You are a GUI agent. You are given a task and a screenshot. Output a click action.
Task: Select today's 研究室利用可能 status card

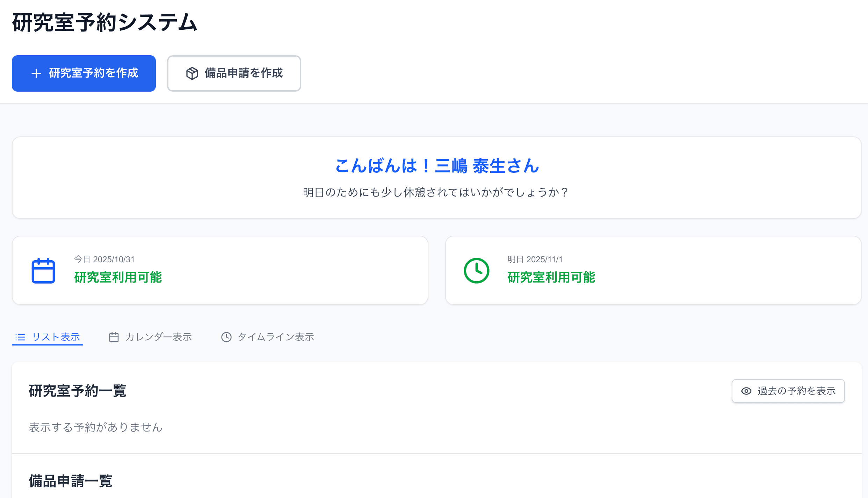(x=219, y=270)
